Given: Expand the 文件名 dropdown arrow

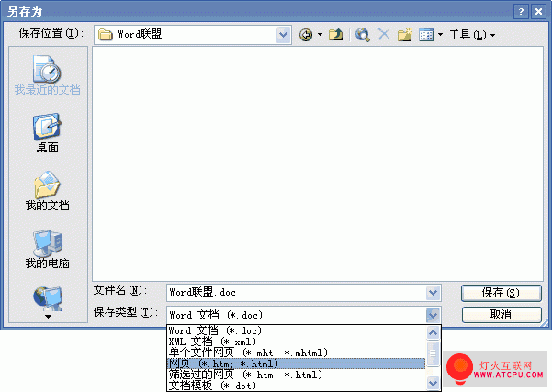Looking at the screenshot, I should click(433, 293).
